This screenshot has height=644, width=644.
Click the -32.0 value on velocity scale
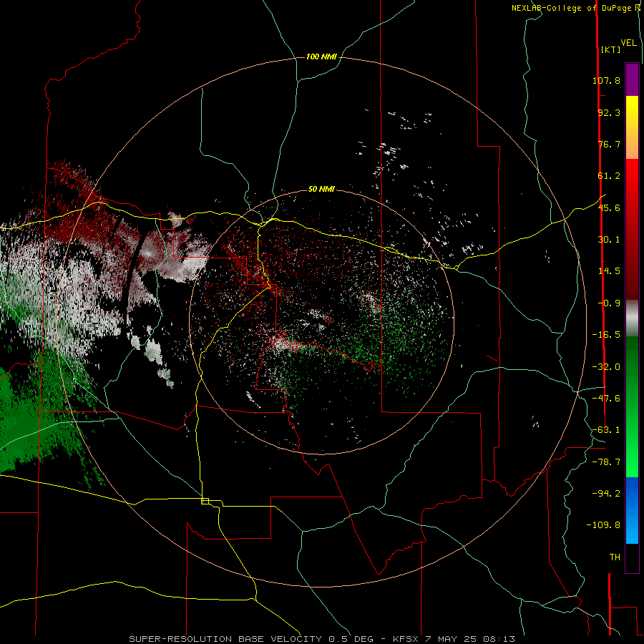pos(606,367)
